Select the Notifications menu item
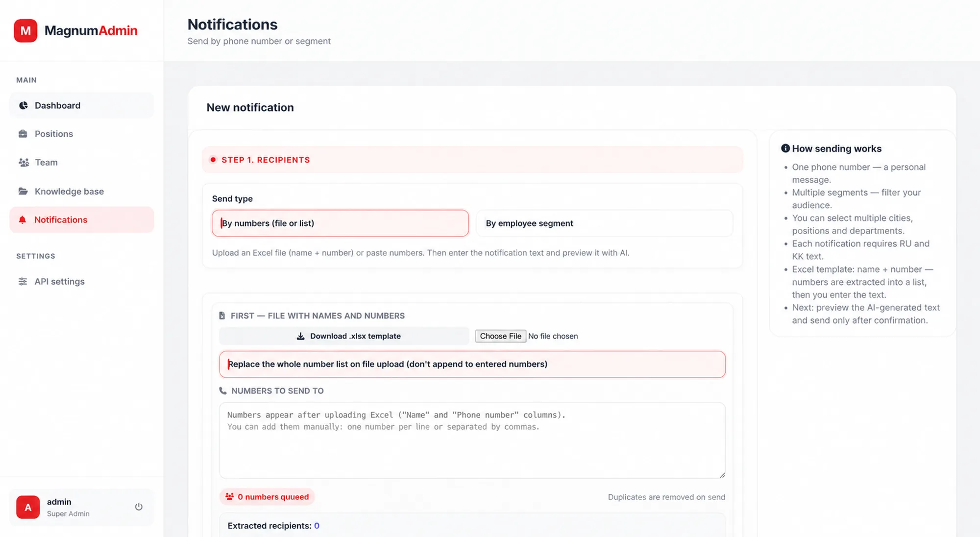 pos(81,220)
